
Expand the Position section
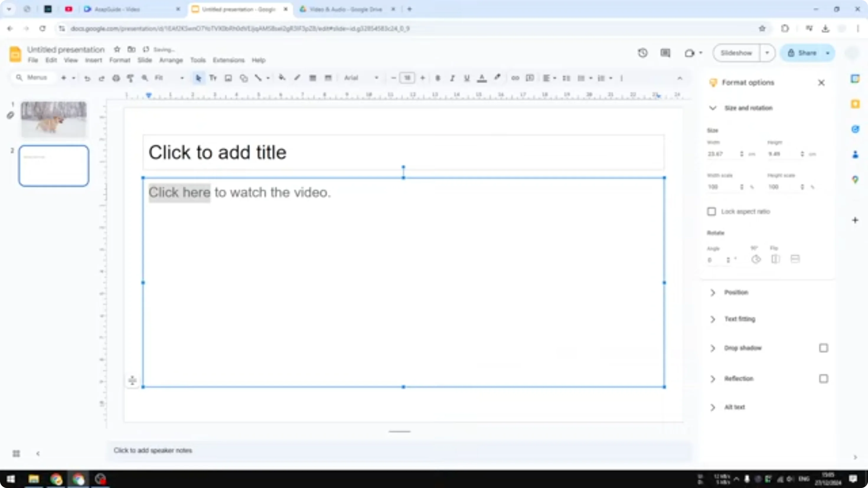[x=712, y=292]
